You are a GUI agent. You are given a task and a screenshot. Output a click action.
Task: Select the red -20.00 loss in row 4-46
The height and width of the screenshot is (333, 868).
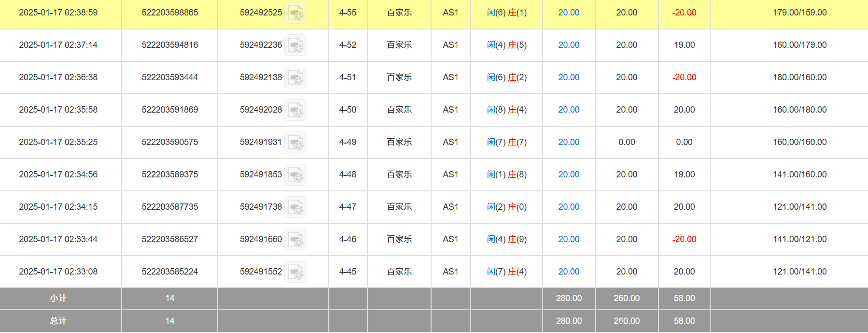click(x=684, y=239)
